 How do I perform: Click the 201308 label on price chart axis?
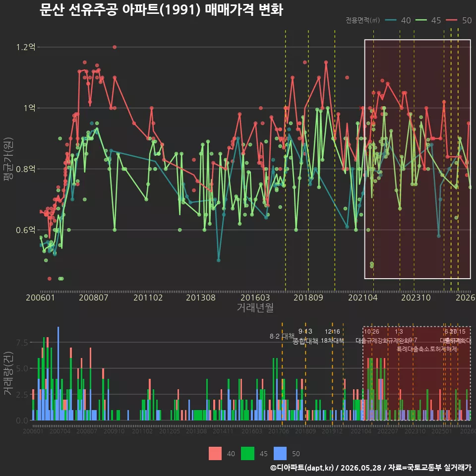pos(201,297)
